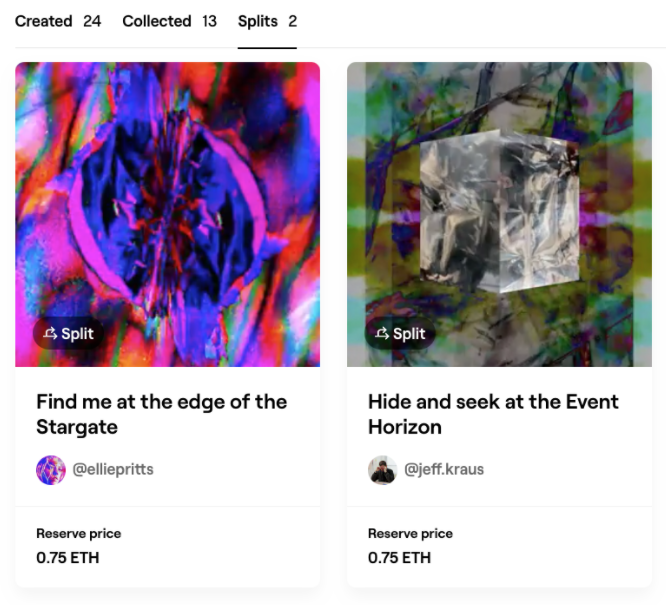Select the Splits tab
The width and height of the screenshot is (666, 605).
tap(258, 21)
